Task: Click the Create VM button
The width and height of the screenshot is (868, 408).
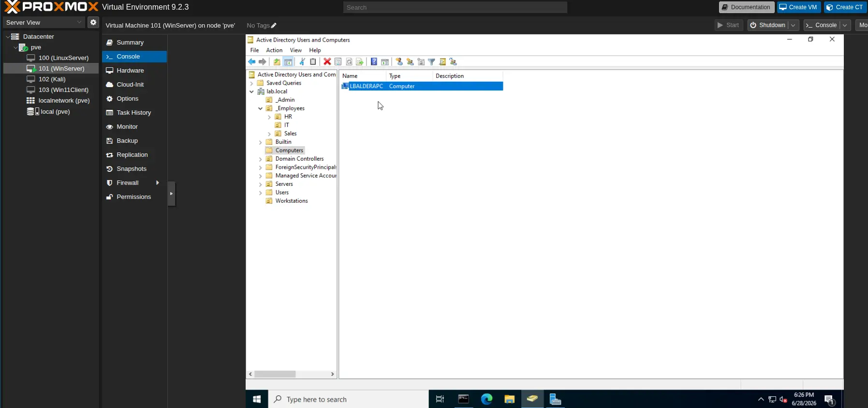Action: (x=798, y=7)
